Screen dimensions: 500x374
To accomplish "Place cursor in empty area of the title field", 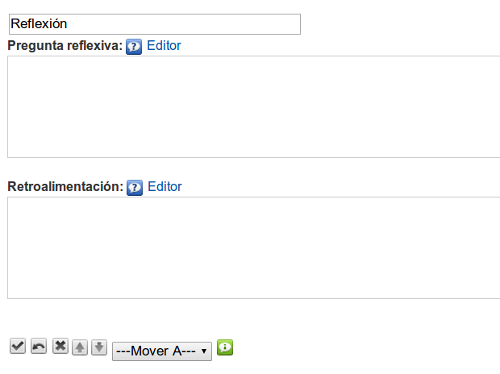I will (183, 24).
